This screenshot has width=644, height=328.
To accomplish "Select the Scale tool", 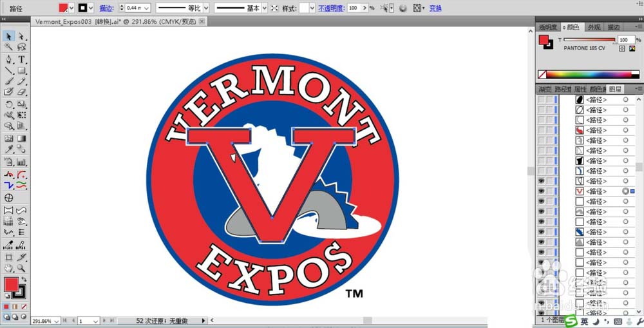I will point(21,104).
